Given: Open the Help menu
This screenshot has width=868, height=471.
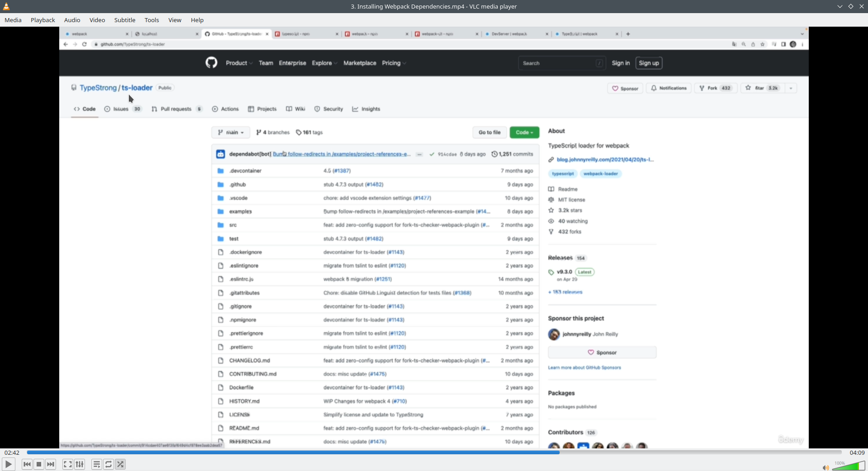Looking at the screenshot, I should (197, 20).
